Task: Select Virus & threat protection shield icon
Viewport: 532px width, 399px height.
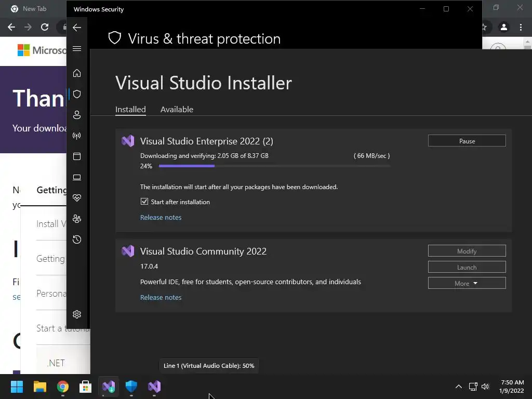Action: pyautogui.click(x=77, y=94)
